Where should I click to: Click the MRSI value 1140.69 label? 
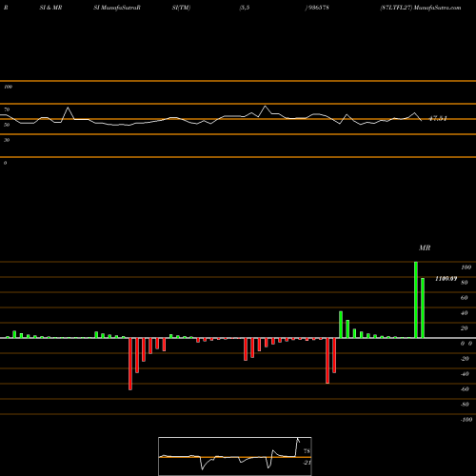pos(446,279)
